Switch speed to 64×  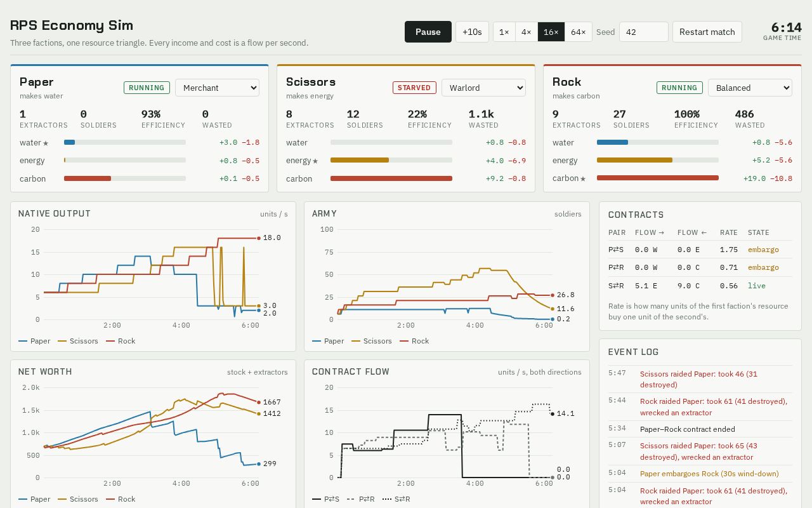pos(578,32)
